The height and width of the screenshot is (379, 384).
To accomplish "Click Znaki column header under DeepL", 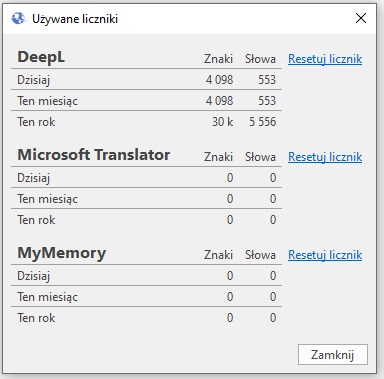I will 218,59.
